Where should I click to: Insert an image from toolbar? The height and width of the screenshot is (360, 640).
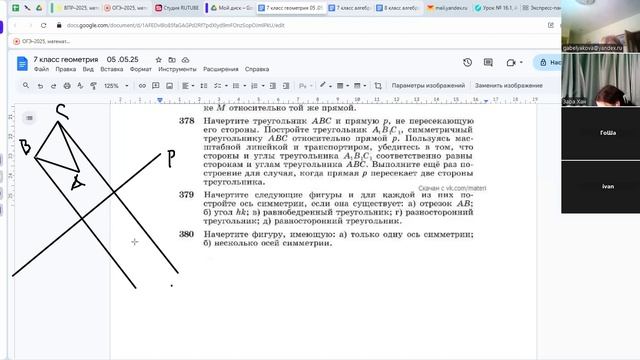[x=169, y=86]
